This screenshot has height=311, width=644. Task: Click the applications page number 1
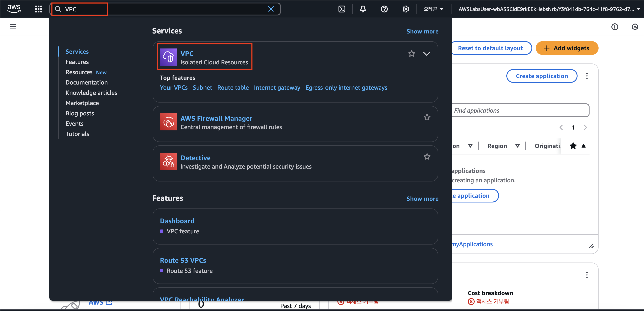573,128
